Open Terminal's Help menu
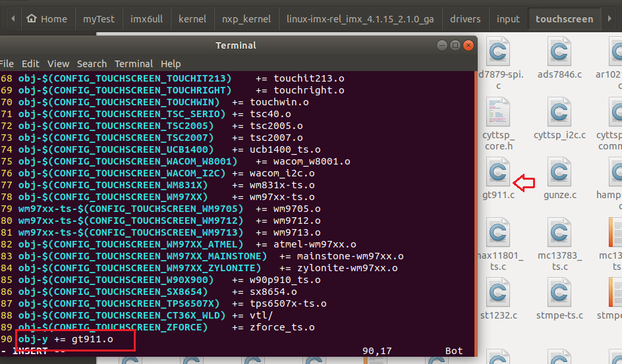The height and width of the screenshot is (364, 622). 171,64
